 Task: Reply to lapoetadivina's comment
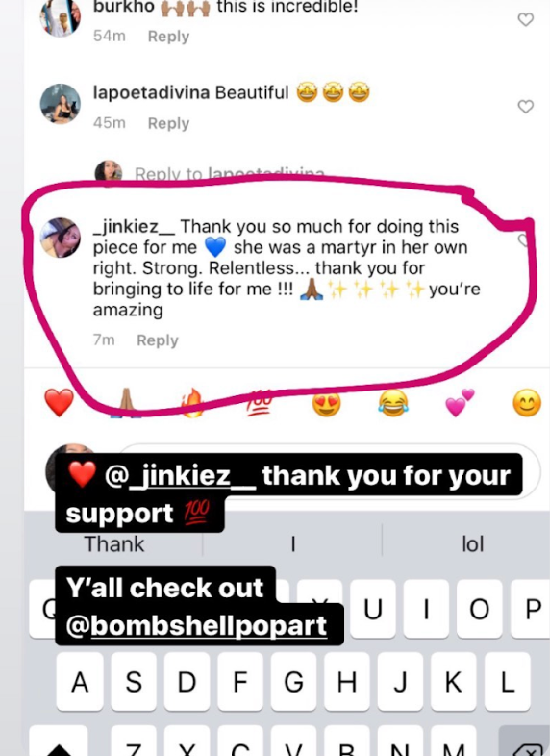168,123
